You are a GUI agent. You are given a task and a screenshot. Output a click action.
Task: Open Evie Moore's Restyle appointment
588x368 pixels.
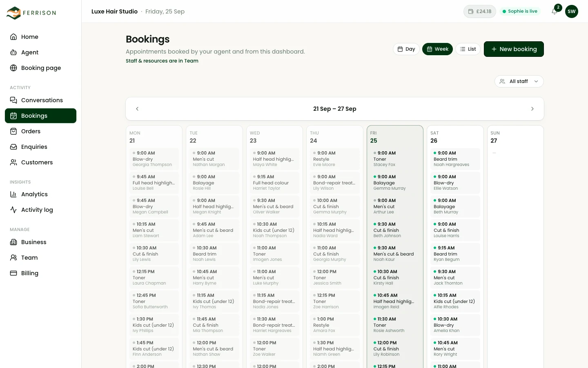click(x=335, y=159)
